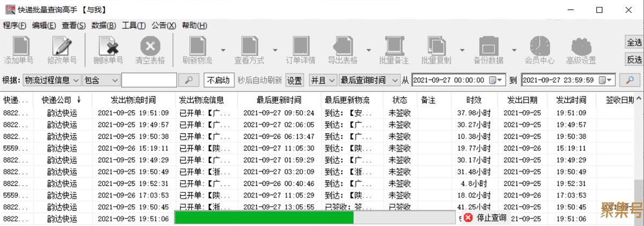Click the 批量复制 icon
644x226 pixels.
pos(436,46)
